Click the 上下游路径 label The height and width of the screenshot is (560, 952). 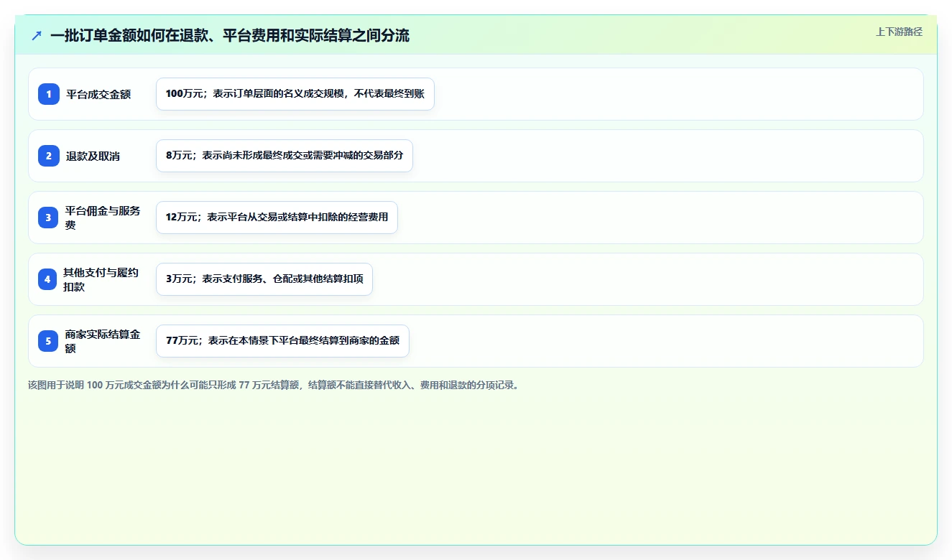[x=899, y=32]
